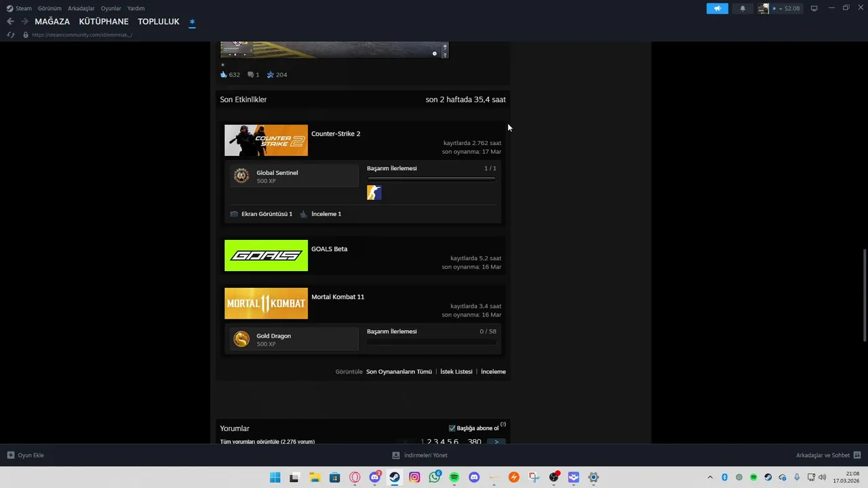This screenshot has width=868, height=488.
Task: Click the page vertical scrollbar thumb
Action: (x=865, y=295)
